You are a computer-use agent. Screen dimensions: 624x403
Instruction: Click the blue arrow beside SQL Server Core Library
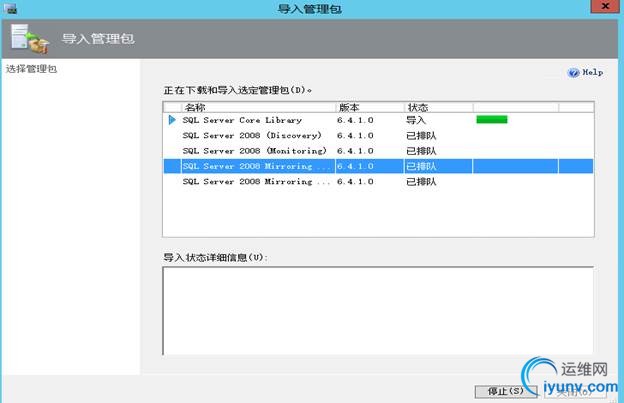pos(172,120)
